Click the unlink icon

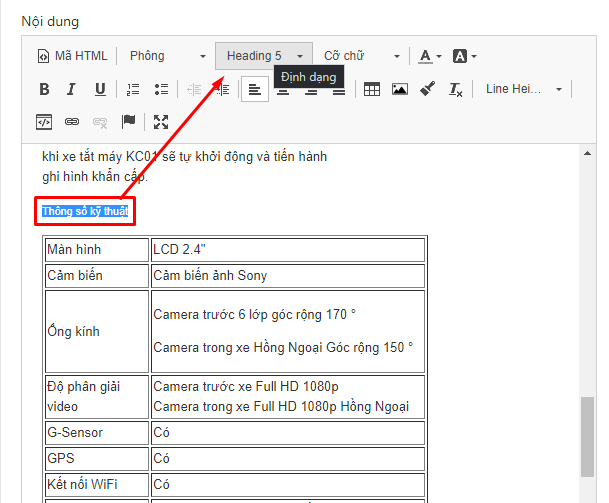[100, 122]
